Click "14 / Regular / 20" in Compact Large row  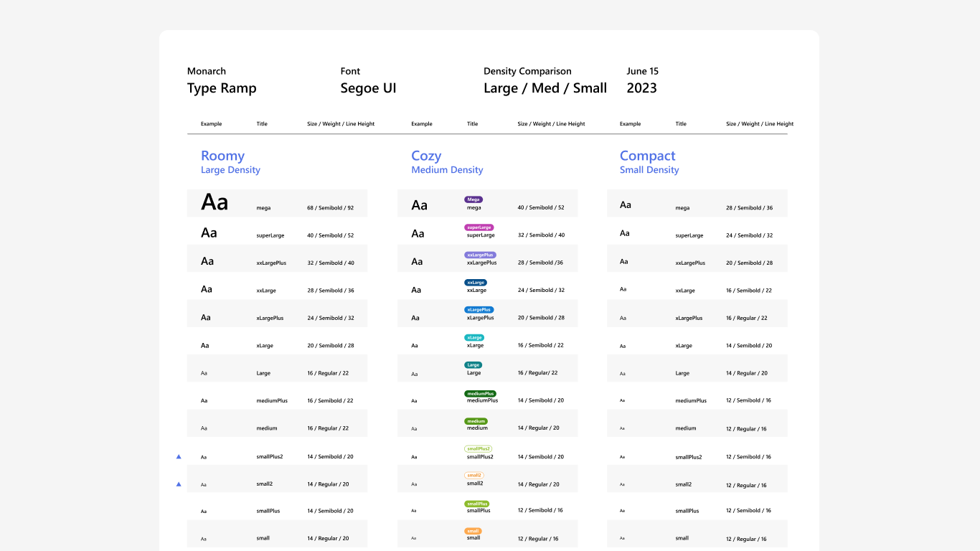coord(747,374)
